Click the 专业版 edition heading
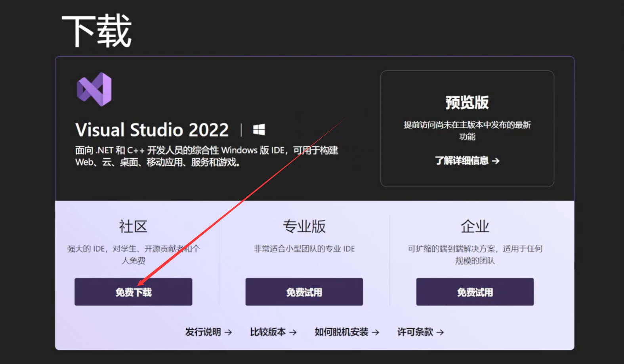 (x=304, y=227)
